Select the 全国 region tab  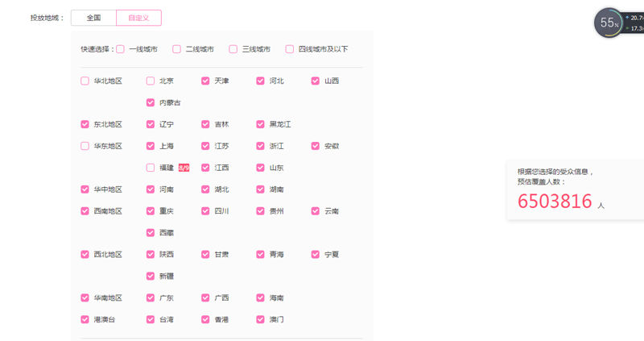click(x=93, y=18)
